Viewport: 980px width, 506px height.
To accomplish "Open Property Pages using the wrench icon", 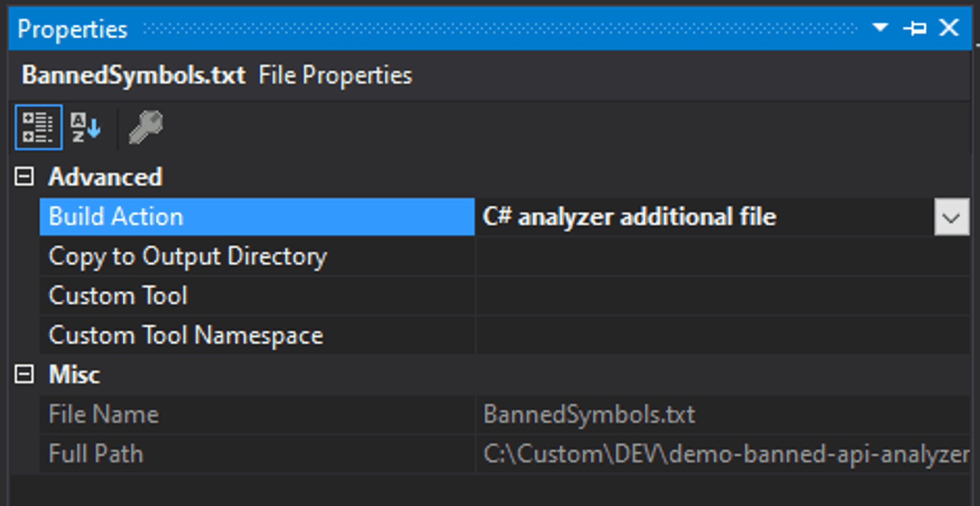I will pyautogui.click(x=144, y=128).
